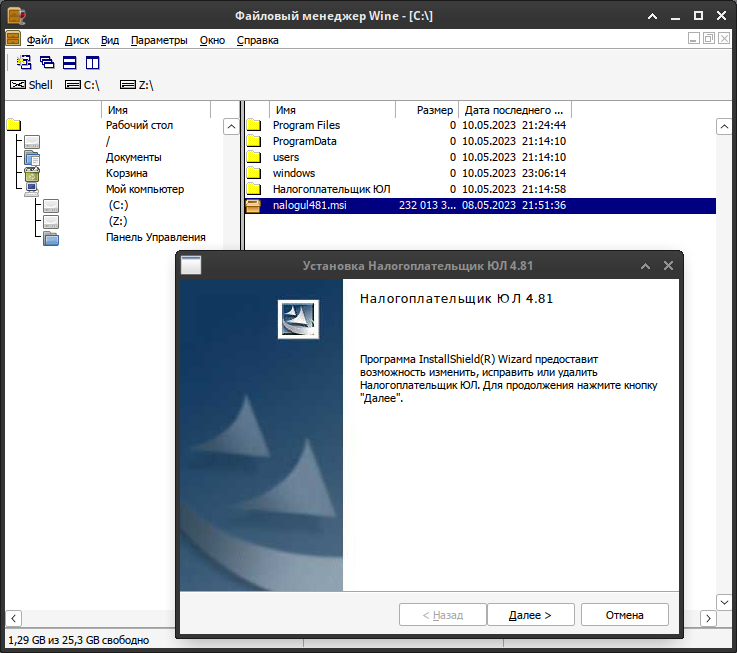Select Мой компьютер in the tree
737x653 pixels.
pos(145,189)
